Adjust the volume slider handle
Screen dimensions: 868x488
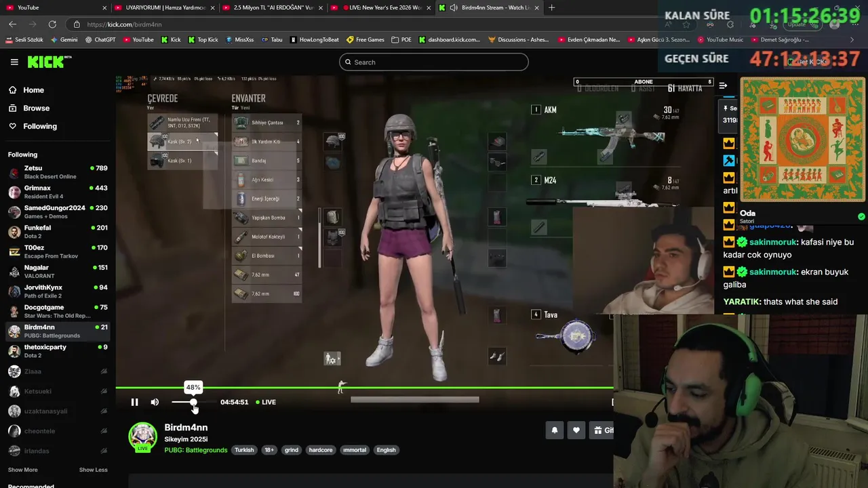point(193,402)
